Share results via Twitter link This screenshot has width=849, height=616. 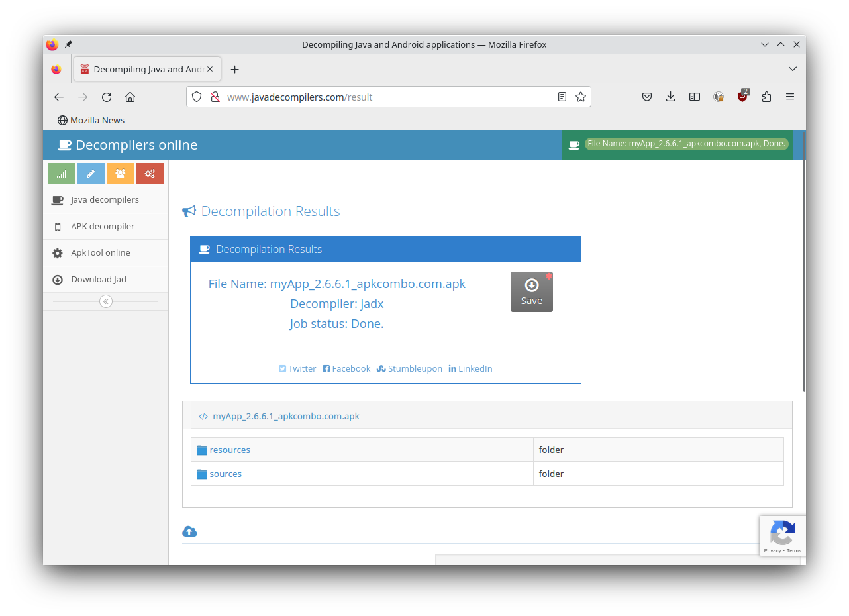pos(297,369)
